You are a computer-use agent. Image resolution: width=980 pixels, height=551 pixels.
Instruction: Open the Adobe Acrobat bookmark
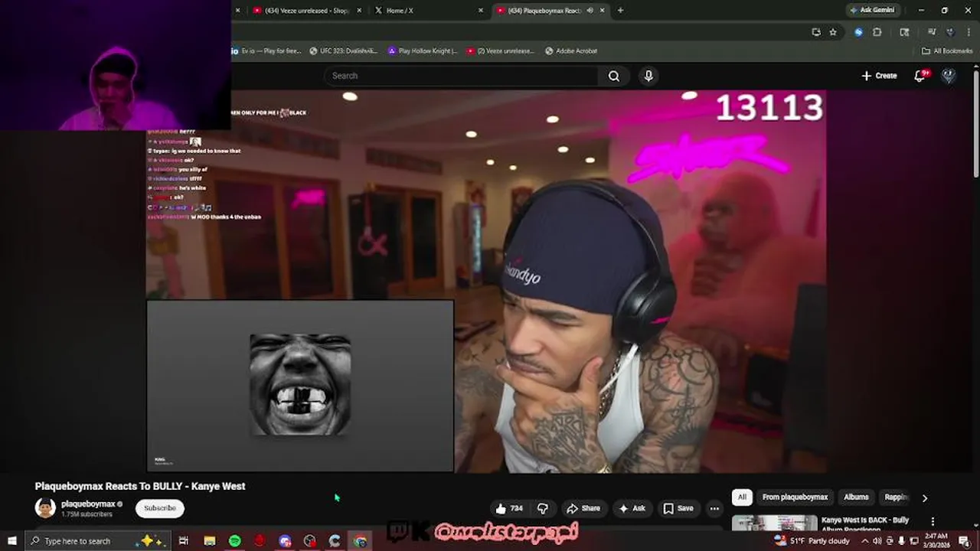(571, 51)
